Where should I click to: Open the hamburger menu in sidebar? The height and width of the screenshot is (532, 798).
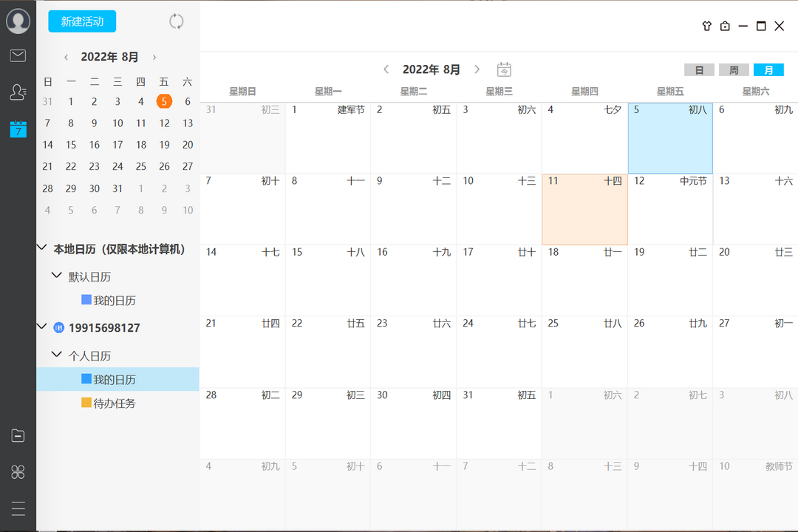pyautogui.click(x=17, y=508)
